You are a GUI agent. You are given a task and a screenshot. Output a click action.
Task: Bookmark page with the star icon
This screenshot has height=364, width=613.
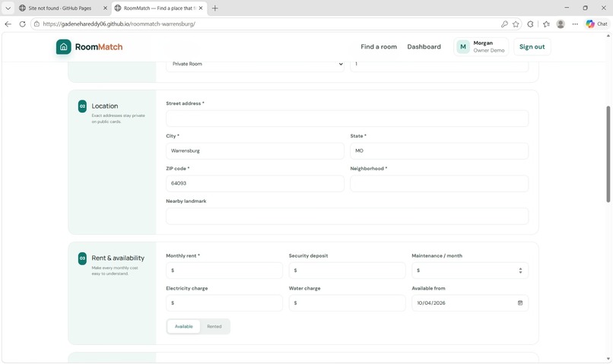click(x=516, y=24)
